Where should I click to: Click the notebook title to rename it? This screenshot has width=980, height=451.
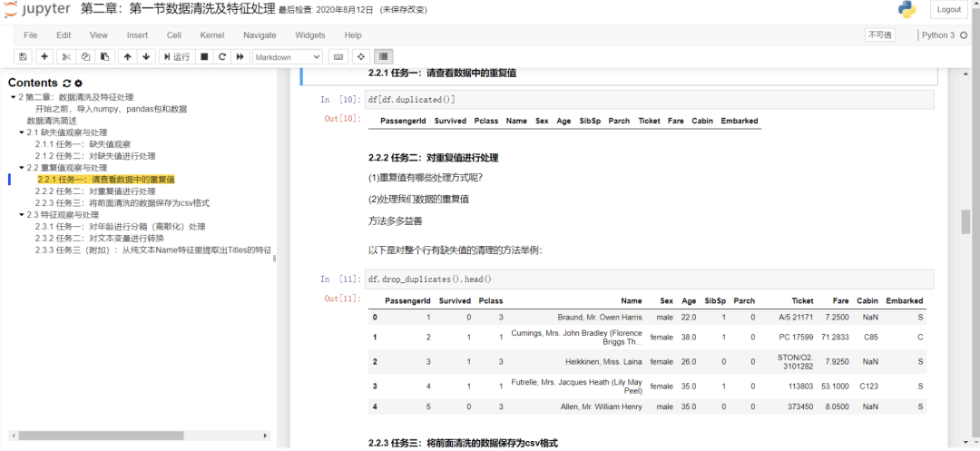coord(179,9)
